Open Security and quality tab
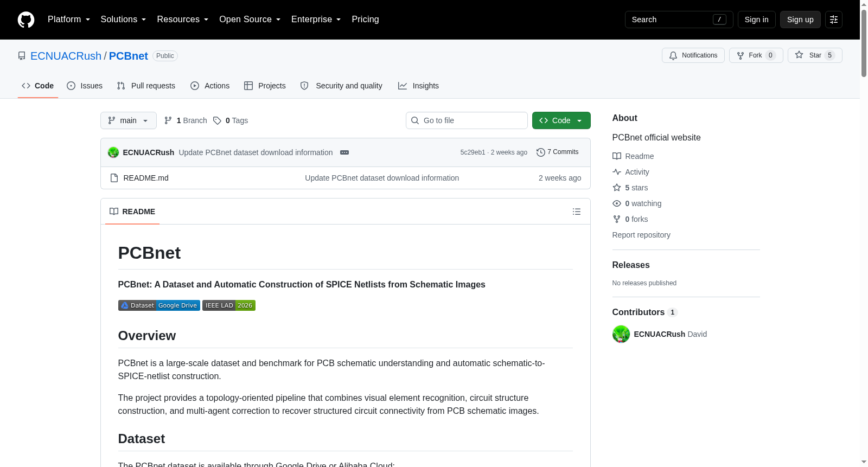The height and width of the screenshot is (467, 868). tap(341, 86)
